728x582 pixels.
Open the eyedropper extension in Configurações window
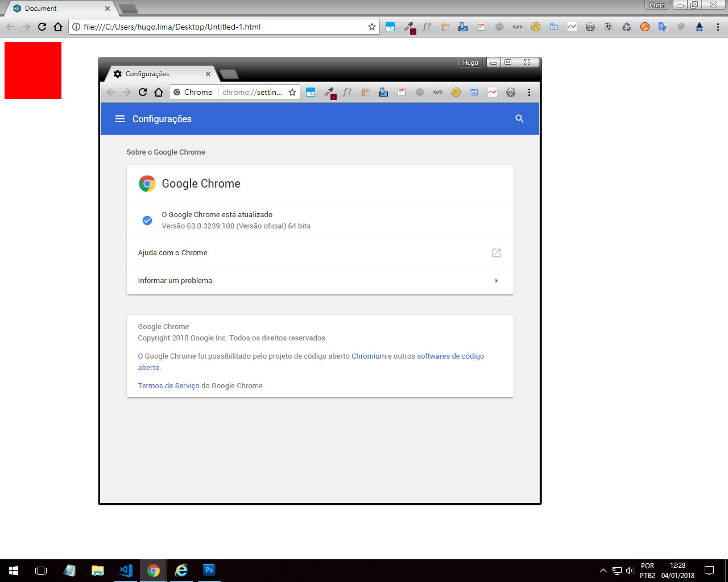pos(329,92)
